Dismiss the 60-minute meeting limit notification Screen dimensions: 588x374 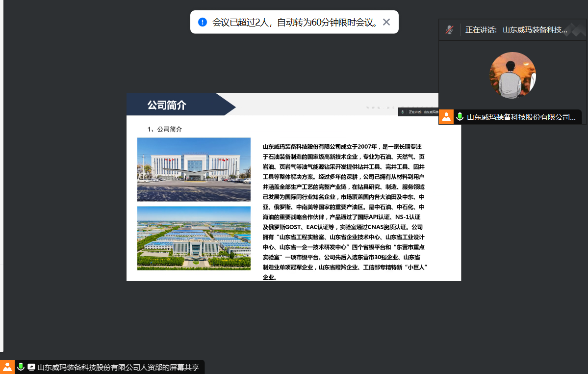click(x=386, y=22)
